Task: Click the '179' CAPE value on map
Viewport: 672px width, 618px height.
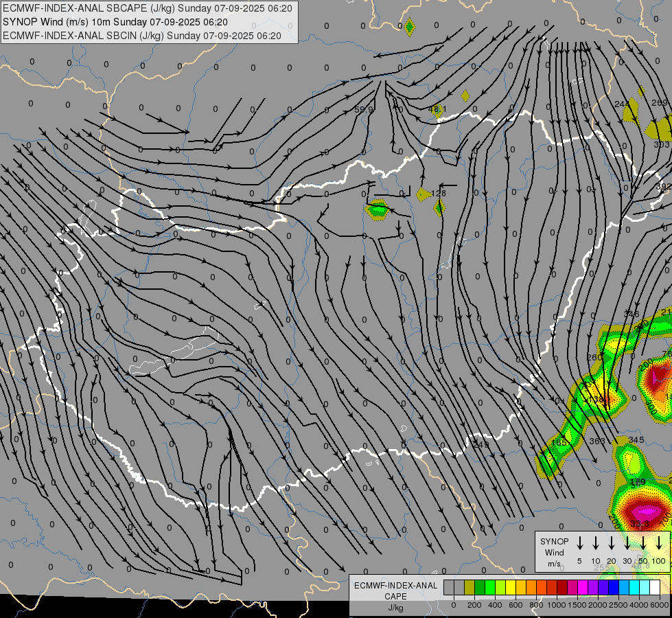Action: 638,481
